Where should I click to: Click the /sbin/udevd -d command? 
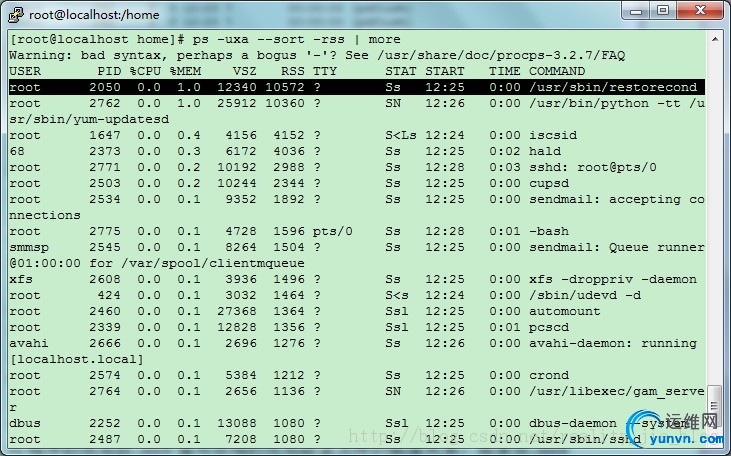[x=585, y=295]
